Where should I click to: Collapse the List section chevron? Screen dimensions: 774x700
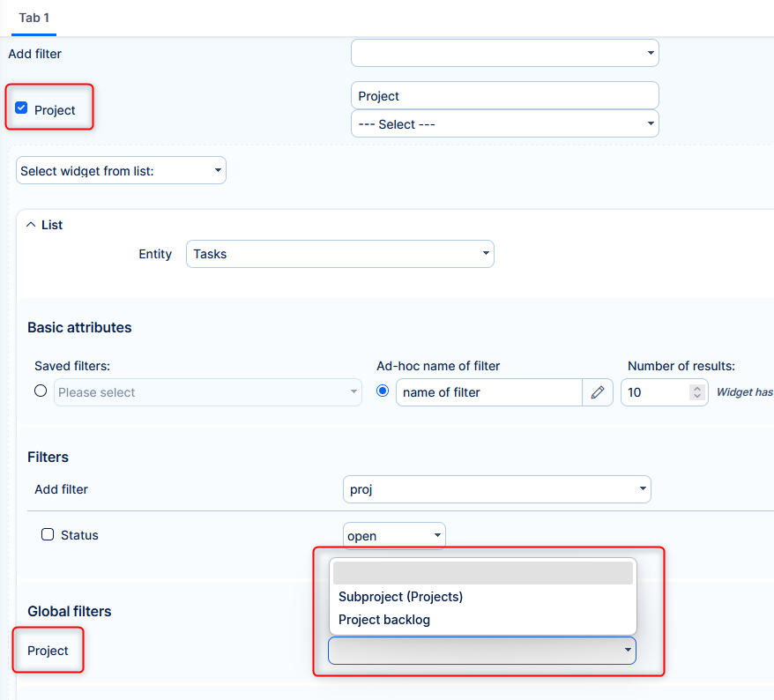[x=31, y=225]
